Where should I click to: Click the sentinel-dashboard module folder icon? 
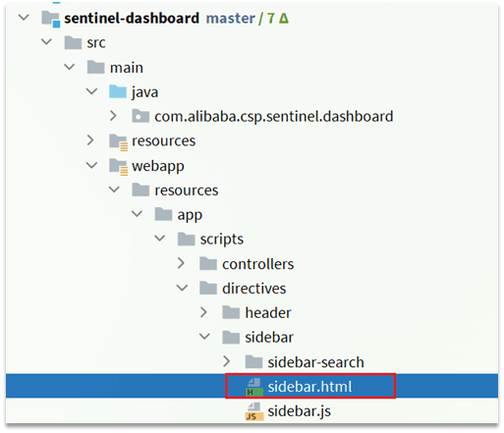click(51, 19)
